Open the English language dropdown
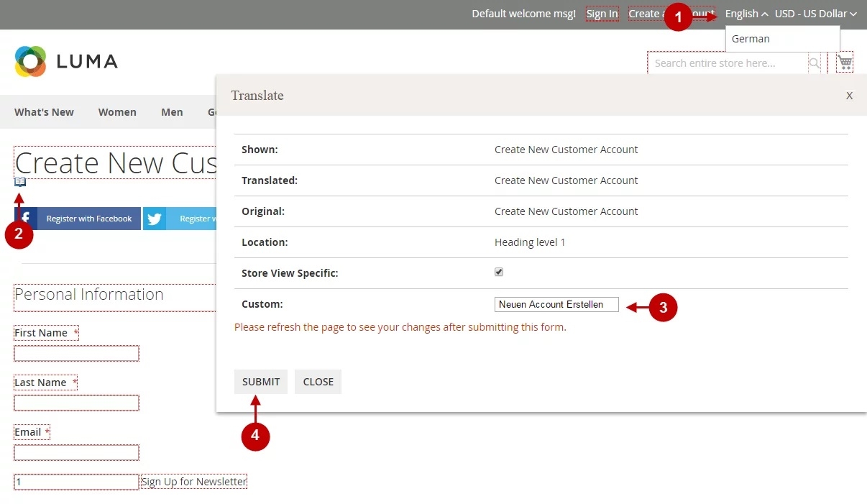This screenshot has height=504, width=867. click(x=746, y=14)
